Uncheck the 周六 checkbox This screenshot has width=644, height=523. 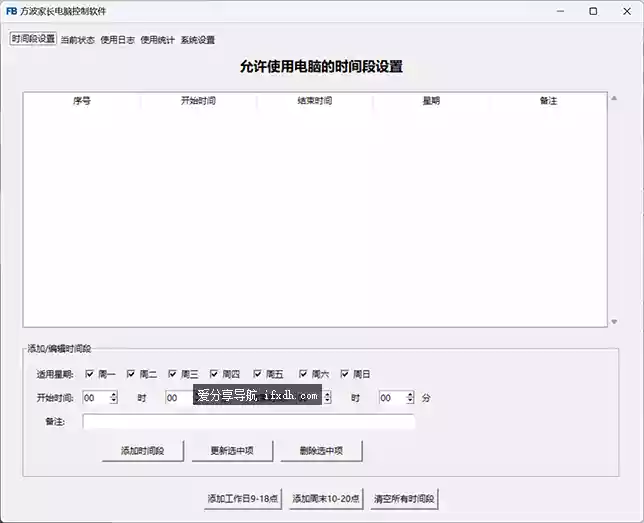pyautogui.click(x=303, y=374)
